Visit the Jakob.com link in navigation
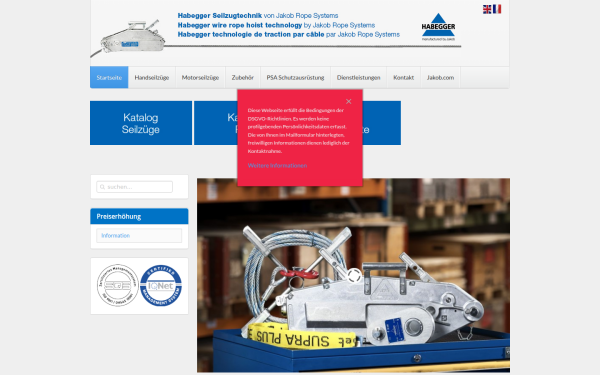This screenshot has width=600, height=375. pyautogui.click(x=440, y=77)
